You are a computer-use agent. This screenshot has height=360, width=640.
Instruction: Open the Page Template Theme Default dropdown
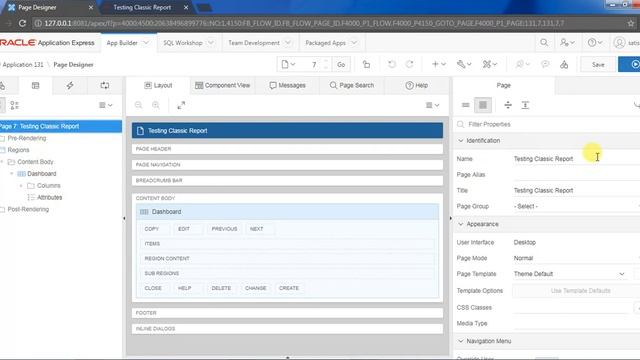570,274
